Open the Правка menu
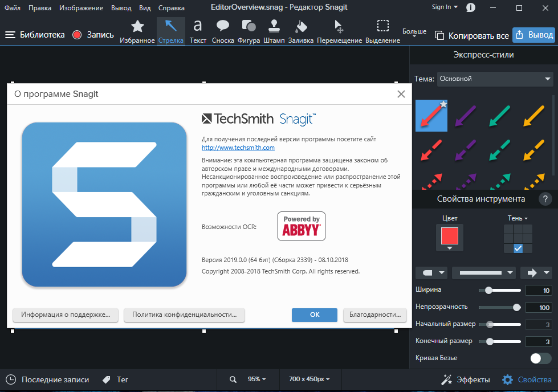The width and height of the screenshot is (558, 392). (x=40, y=7)
